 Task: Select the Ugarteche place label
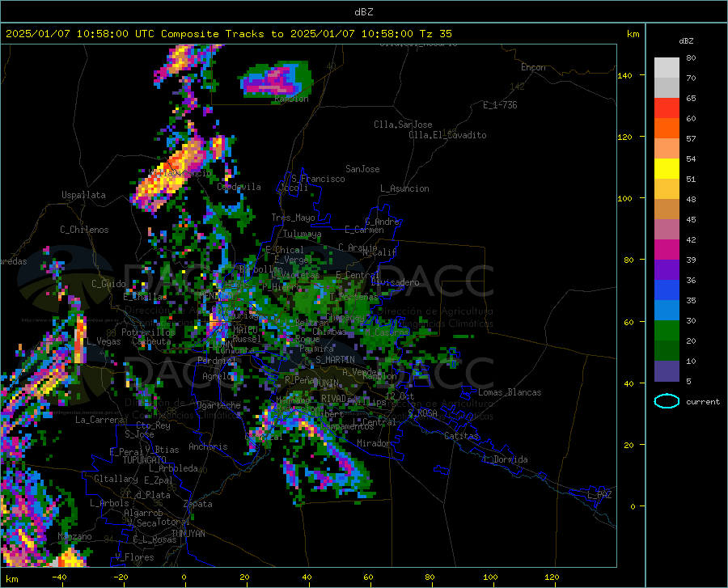[x=218, y=405]
